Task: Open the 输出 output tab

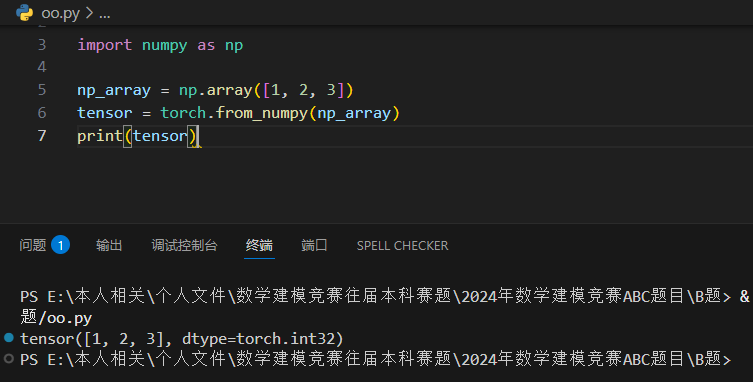Action: (109, 245)
